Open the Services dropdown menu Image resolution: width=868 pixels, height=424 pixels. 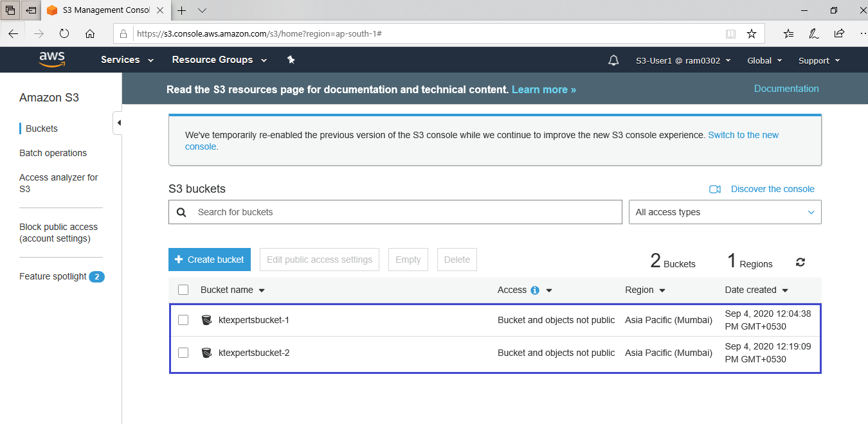click(127, 60)
